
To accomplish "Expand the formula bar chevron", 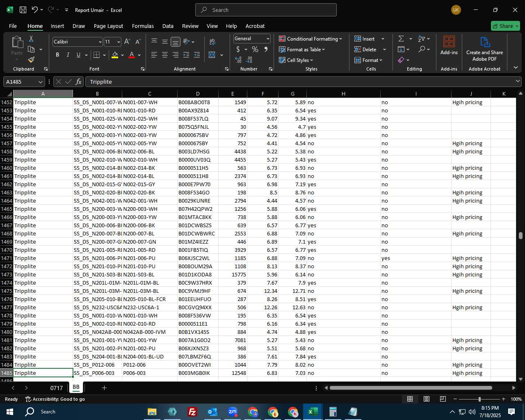I will pyautogui.click(x=518, y=81).
